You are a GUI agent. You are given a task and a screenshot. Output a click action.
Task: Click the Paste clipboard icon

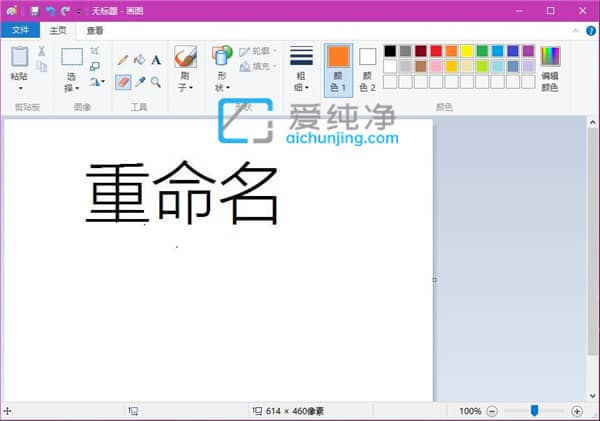[x=20, y=57]
